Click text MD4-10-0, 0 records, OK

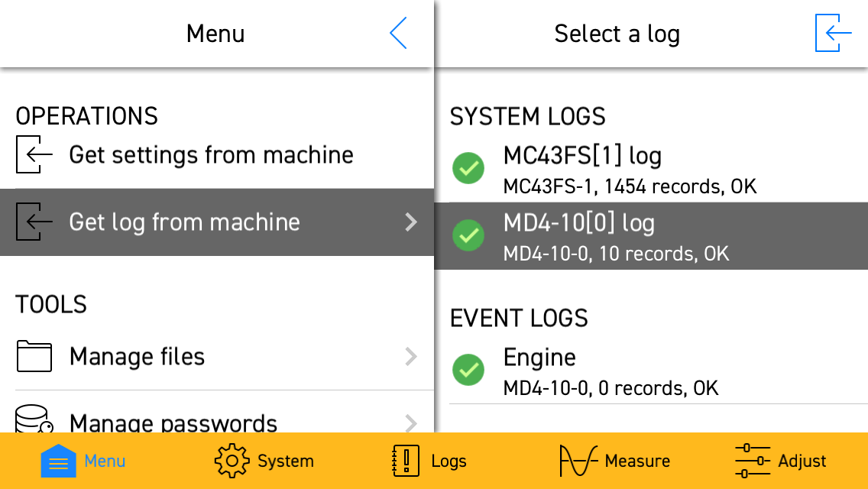click(611, 388)
